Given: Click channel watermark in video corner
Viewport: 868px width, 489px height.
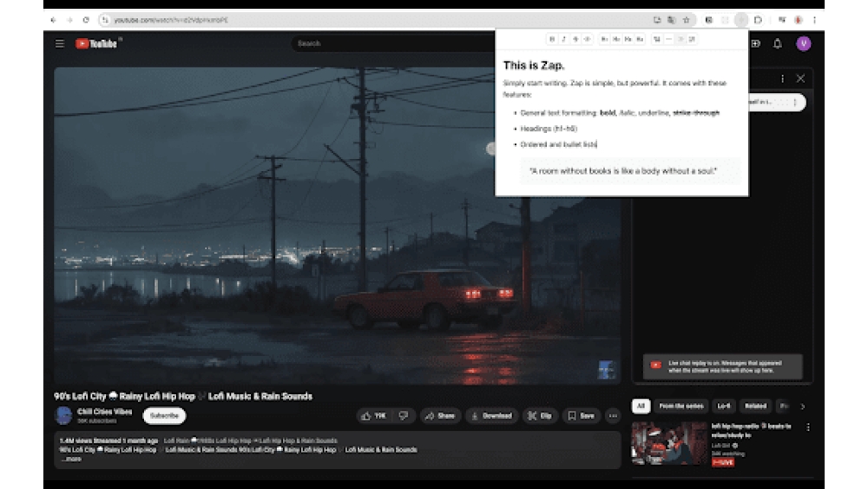Looking at the screenshot, I should pyautogui.click(x=606, y=370).
